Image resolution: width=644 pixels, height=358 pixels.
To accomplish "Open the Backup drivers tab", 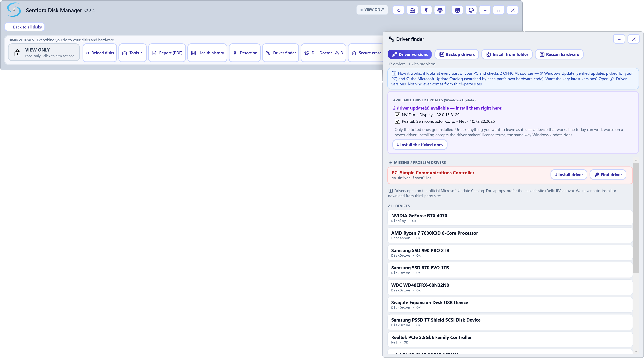I will pos(457,54).
